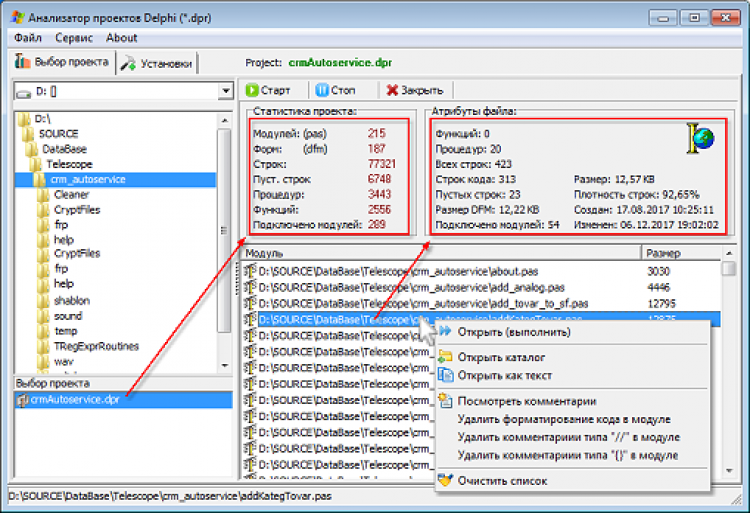The height and width of the screenshot is (513, 750).
Task: Select the crm_autoservice folder in tree
Action: pyautogui.click(x=88, y=180)
